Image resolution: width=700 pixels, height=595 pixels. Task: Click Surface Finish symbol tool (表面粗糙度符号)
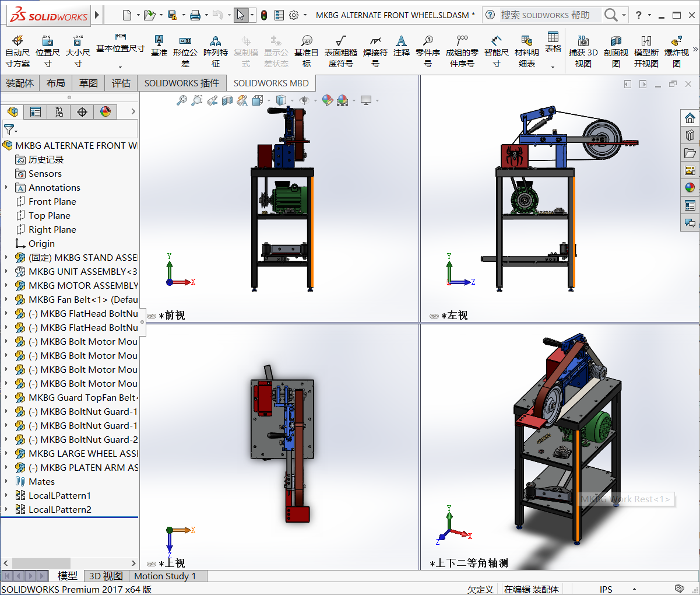point(341,51)
